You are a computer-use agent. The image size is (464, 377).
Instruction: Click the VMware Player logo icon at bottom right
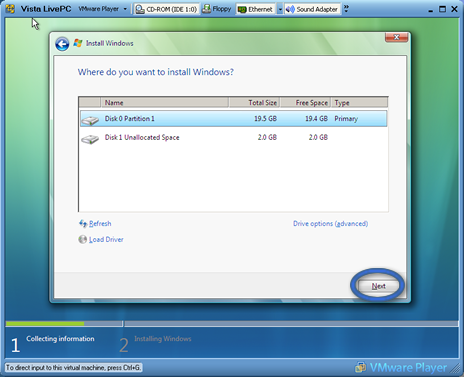360,367
